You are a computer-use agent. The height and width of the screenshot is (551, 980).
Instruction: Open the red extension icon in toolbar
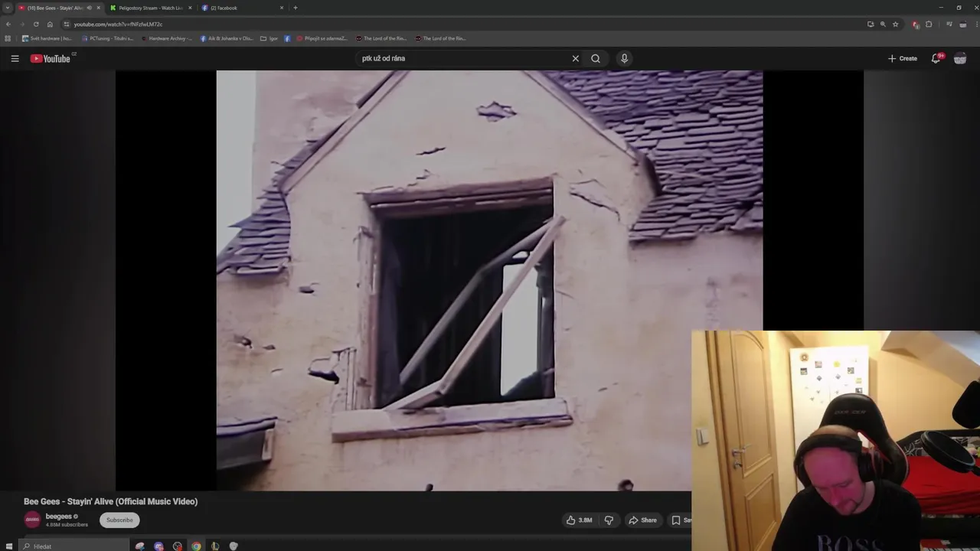(916, 24)
